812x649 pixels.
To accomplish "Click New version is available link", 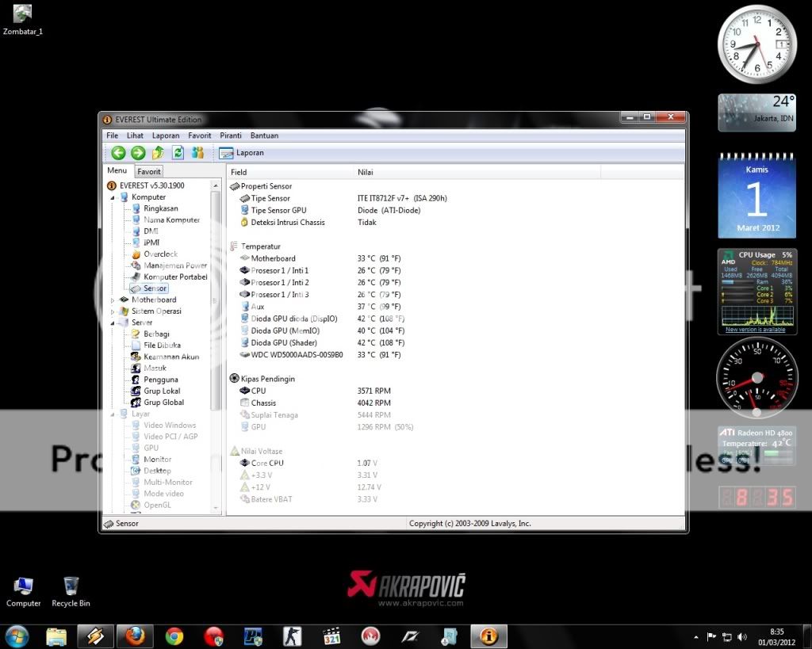I will point(755,329).
